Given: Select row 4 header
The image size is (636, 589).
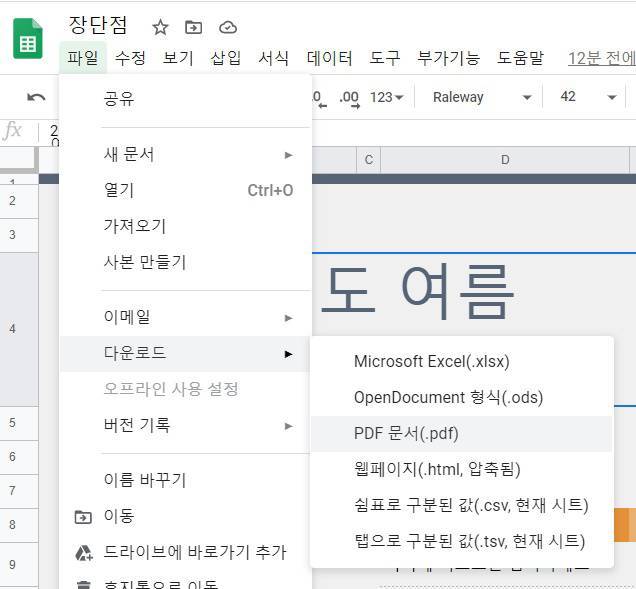Looking at the screenshot, I should (19, 329).
